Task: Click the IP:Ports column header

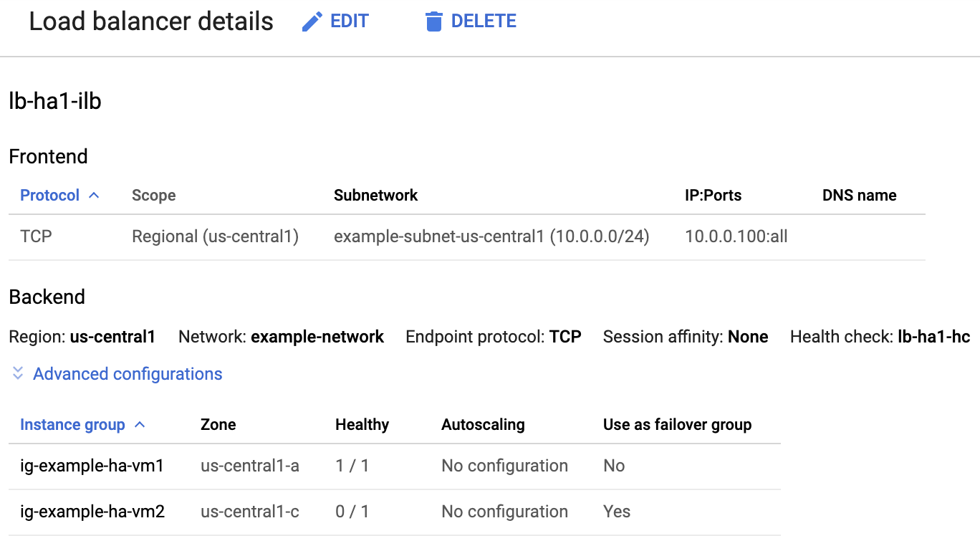Action: click(713, 194)
